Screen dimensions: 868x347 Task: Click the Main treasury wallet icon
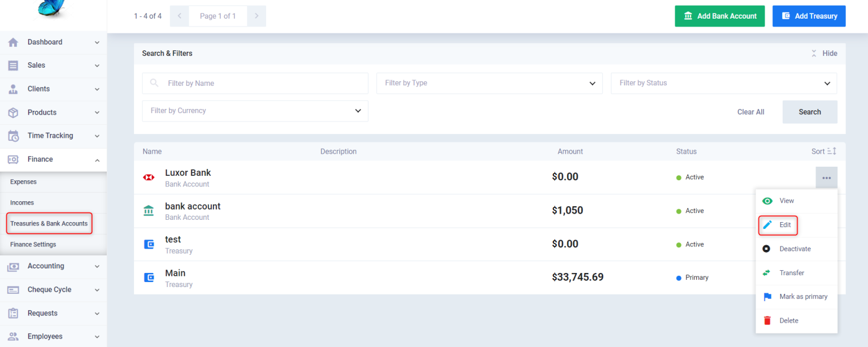149,277
